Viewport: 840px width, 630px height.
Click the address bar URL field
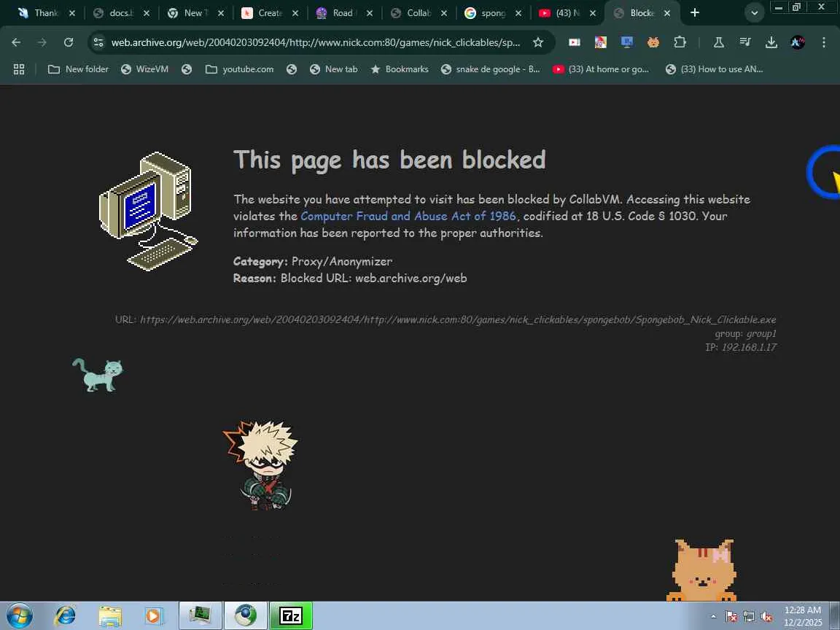tap(316, 42)
